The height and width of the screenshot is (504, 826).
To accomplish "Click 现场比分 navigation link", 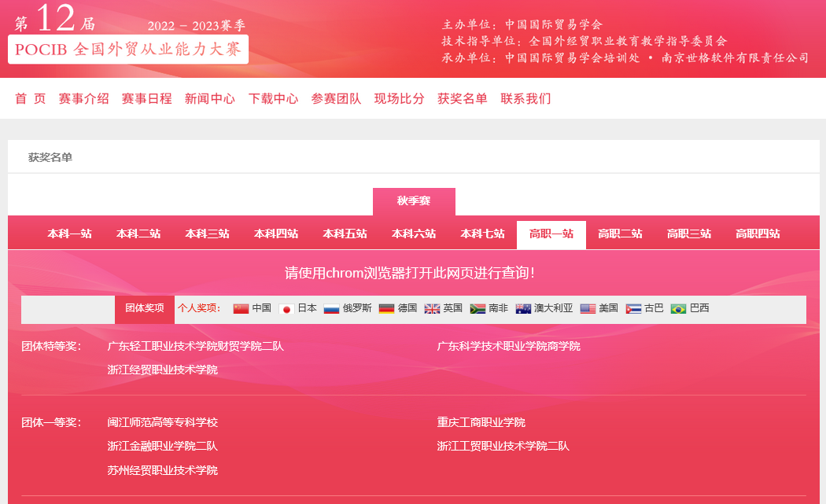I will (399, 99).
